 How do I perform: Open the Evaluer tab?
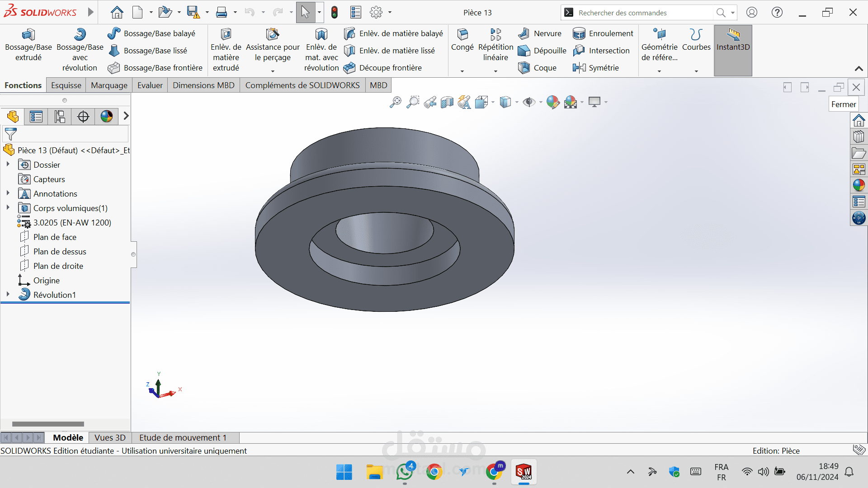(150, 85)
